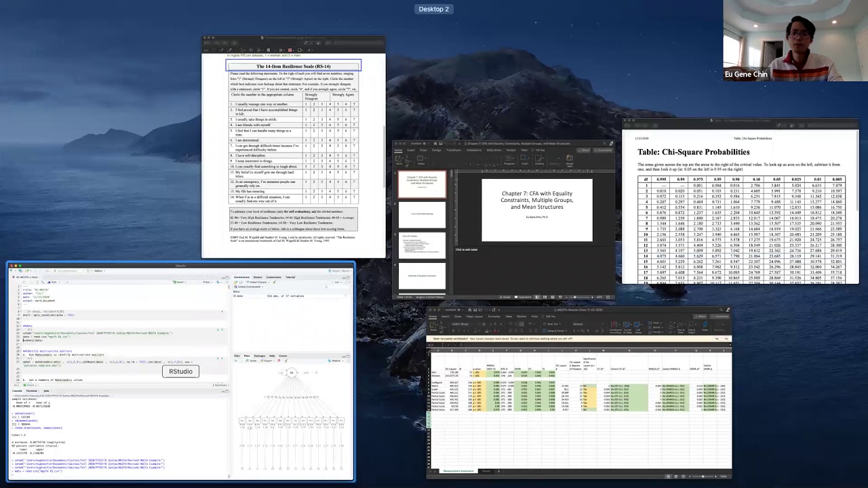Open the Page Layout tab in Excel
This screenshot has height=488, width=868.
475,317
